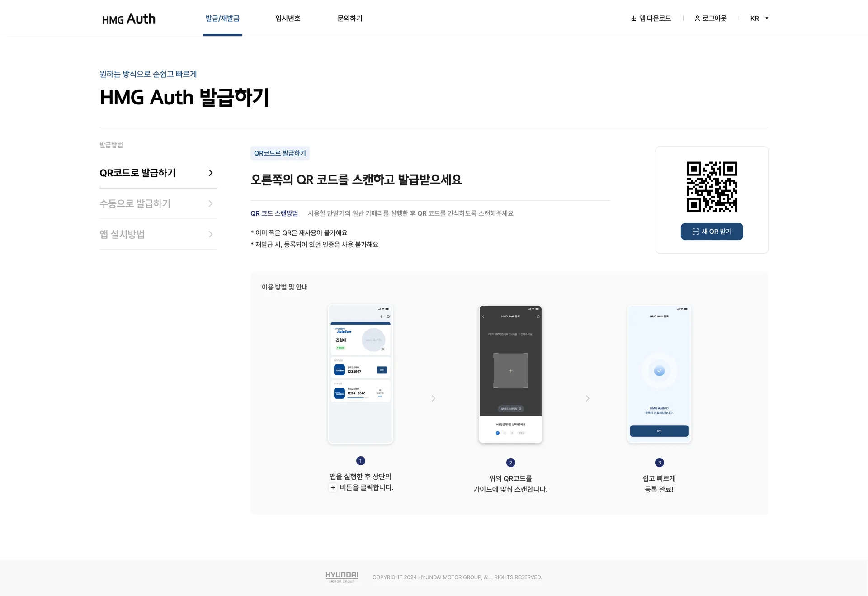Click the chevron next to 수동으로 발급하기
Viewport: 868px width, 596px height.
[210, 203]
